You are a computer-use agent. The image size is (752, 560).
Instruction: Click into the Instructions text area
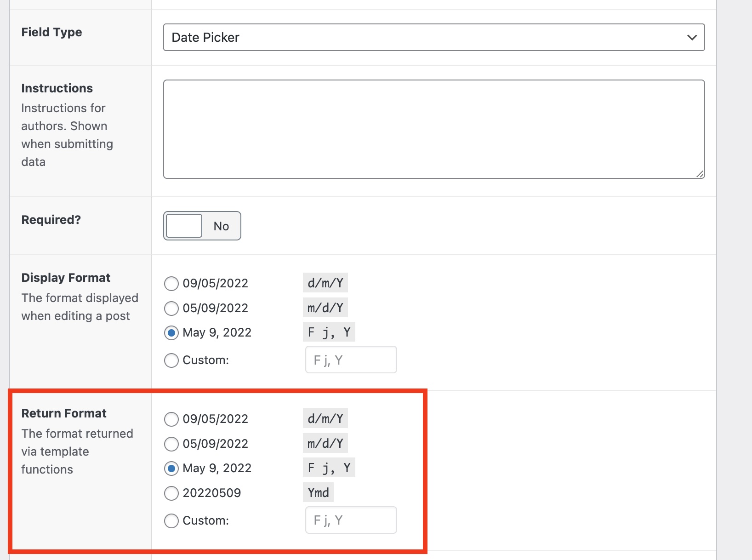click(x=434, y=129)
